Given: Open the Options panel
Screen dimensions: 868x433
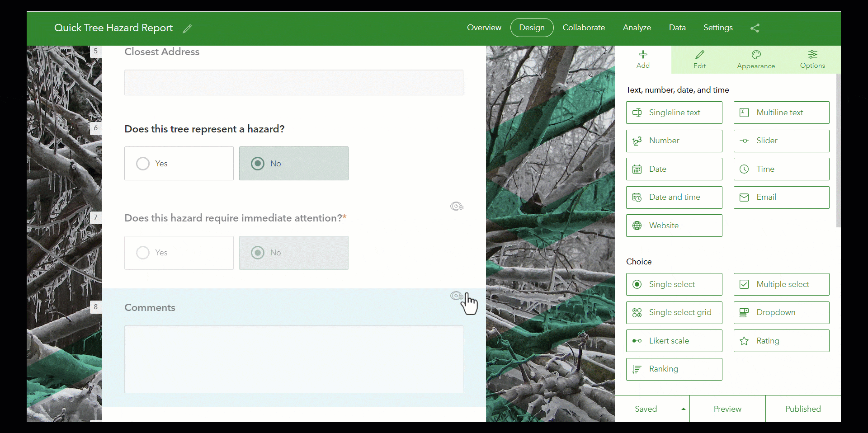Looking at the screenshot, I should point(812,59).
